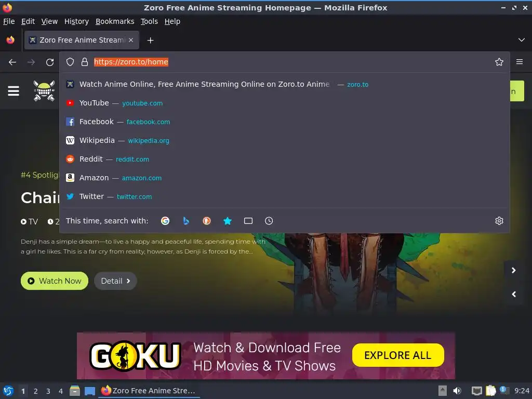Open the network tray icon
The height and width of the screenshot is (399, 532).
[476, 391]
